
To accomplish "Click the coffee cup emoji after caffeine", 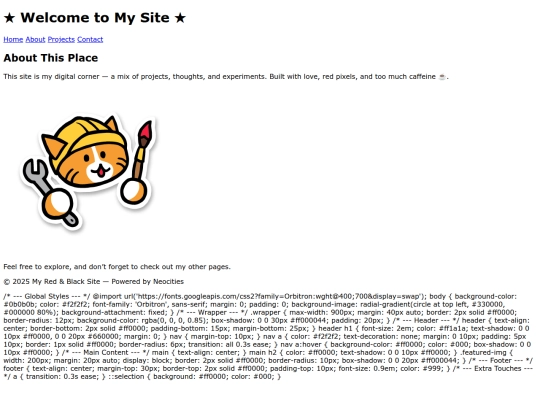I will pyautogui.click(x=442, y=77).
